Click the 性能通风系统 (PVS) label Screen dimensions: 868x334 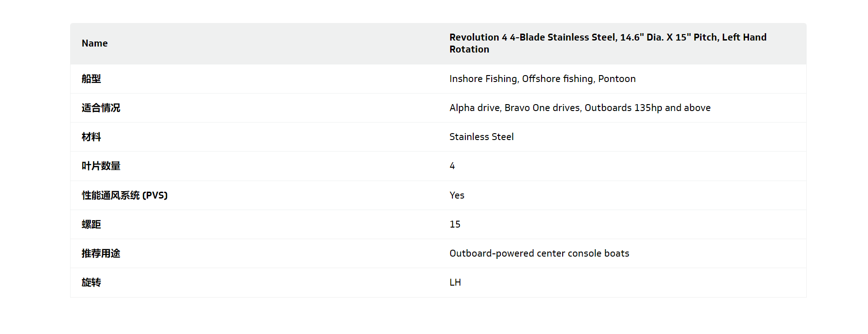coord(125,195)
